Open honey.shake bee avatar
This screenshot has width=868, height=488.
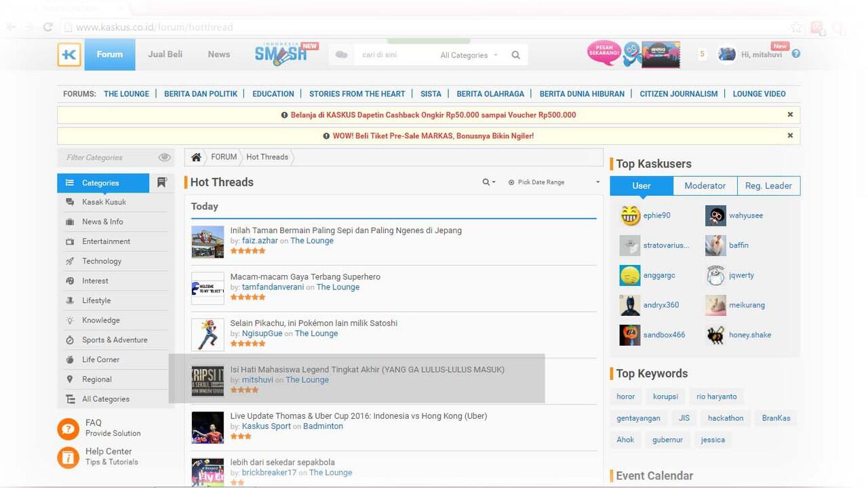point(715,335)
